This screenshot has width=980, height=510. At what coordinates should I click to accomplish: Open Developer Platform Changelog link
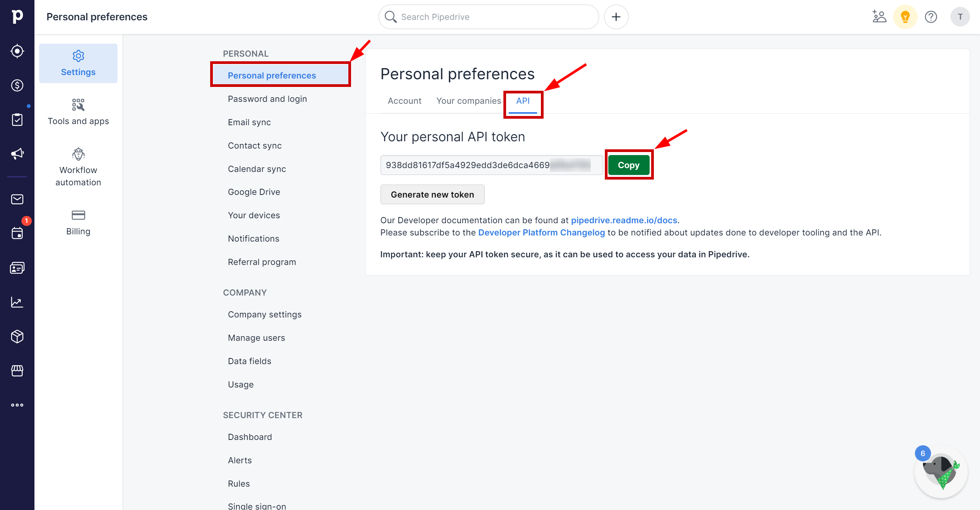click(x=541, y=232)
